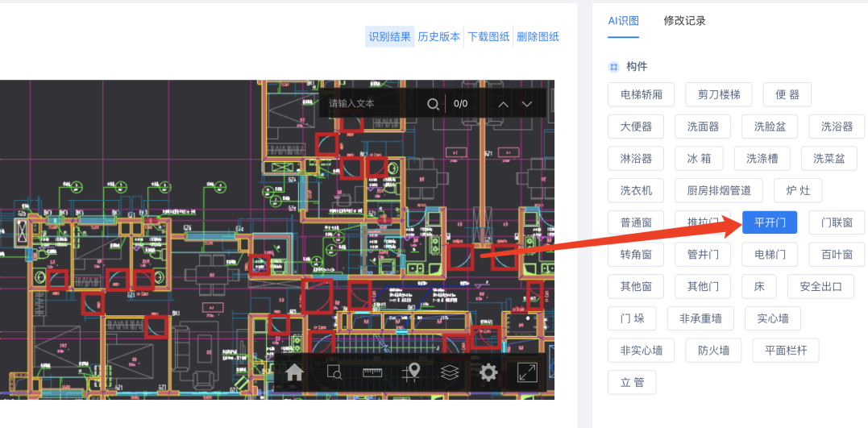Pick the 门联窗 tag
The height and width of the screenshot is (428, 868).
pyautogui.click(x=837, y=222)
